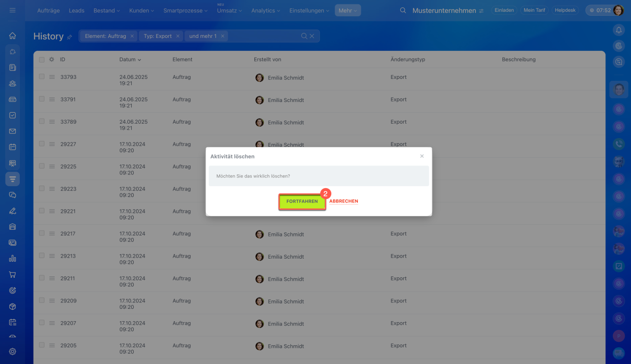
Task: Click the top bar search icon
Action: coord(403,10)
